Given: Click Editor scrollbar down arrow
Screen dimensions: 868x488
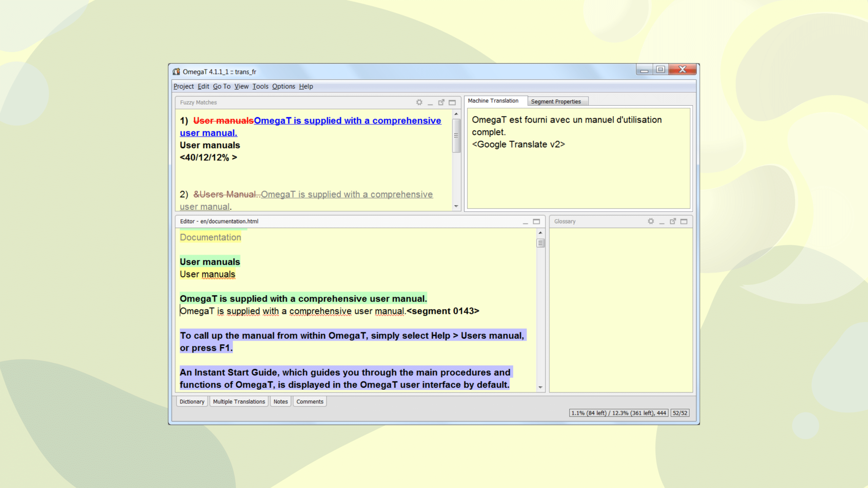Looking at the screenshot, I should 540,387.
